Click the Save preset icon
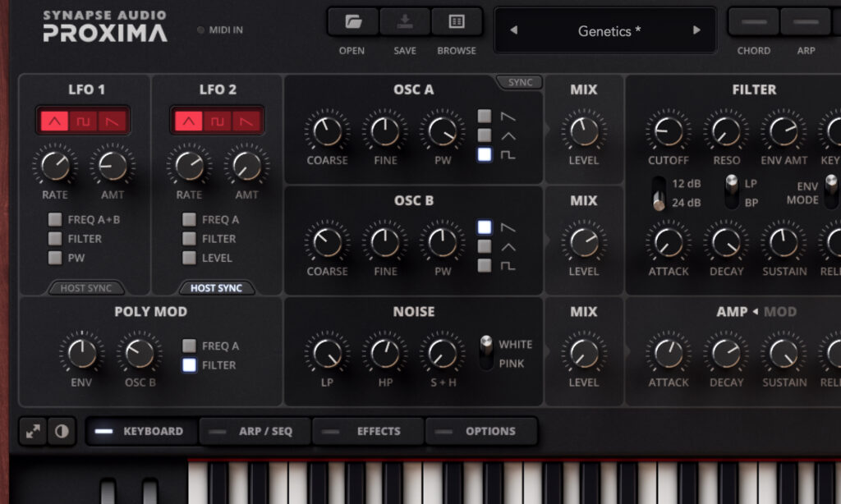 [404, 22]
